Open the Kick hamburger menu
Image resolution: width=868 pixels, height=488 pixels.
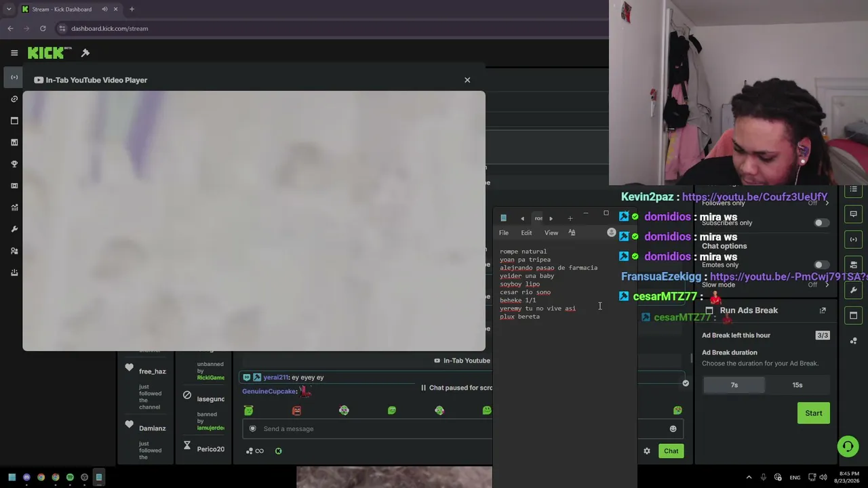14,53
